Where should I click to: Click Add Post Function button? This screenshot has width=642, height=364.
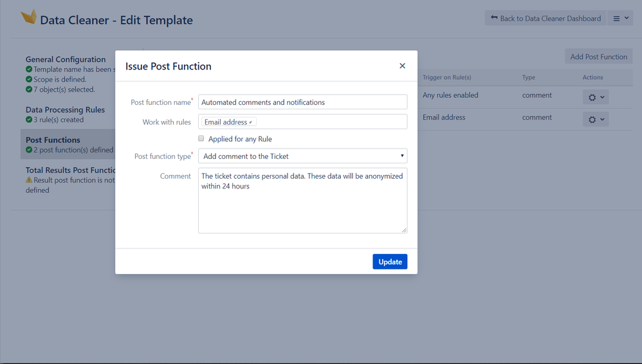[x=599, y=57]
